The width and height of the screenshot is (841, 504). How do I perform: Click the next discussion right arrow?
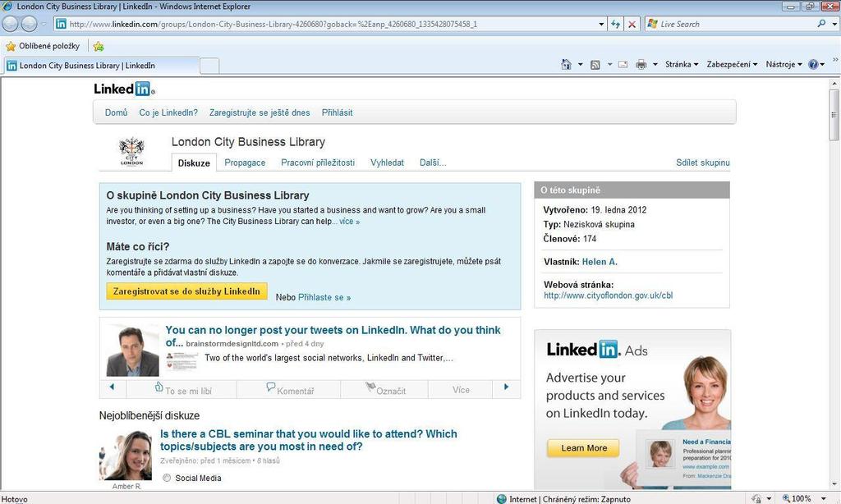[x=506, y=387]
